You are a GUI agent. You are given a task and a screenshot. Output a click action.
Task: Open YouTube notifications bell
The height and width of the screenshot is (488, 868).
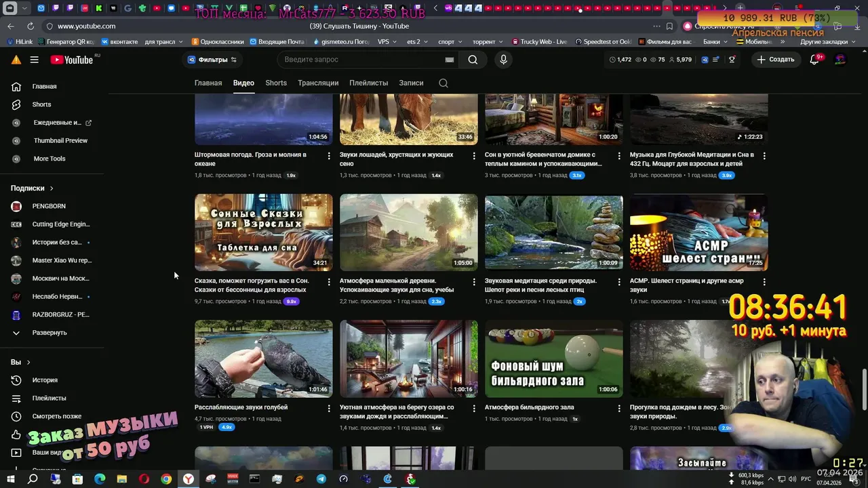click(x=815, y=60)
